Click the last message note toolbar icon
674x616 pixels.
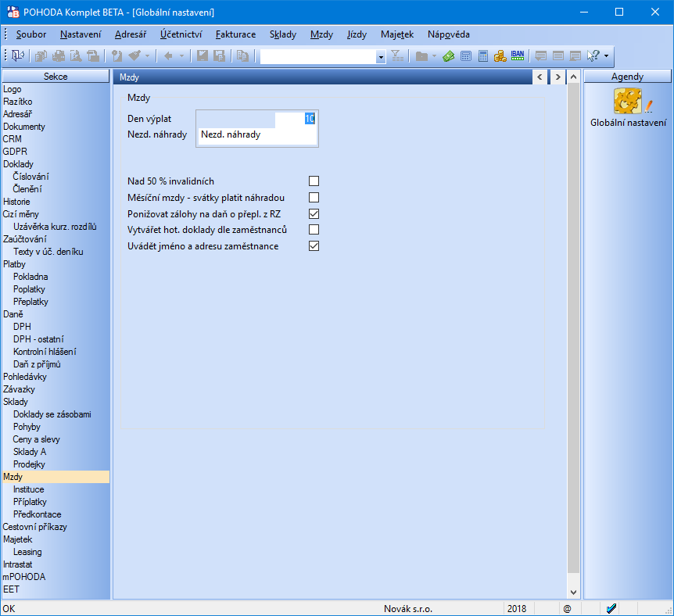pos(575,56)
